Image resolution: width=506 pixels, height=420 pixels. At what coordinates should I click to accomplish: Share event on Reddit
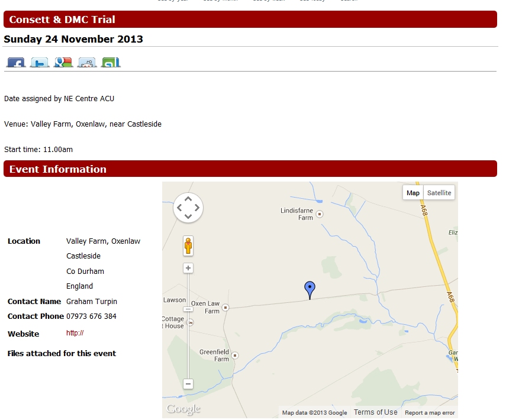(87, 62)
